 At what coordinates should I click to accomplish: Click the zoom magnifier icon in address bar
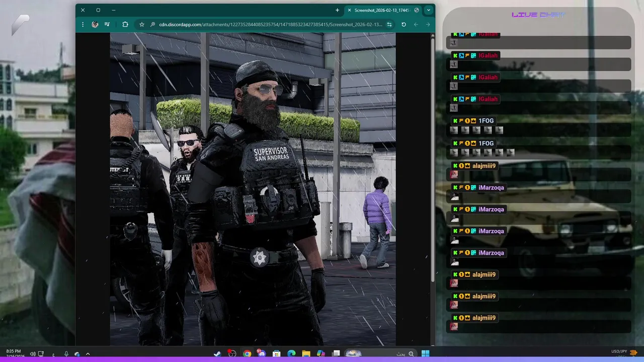click(x=152, y=24)
